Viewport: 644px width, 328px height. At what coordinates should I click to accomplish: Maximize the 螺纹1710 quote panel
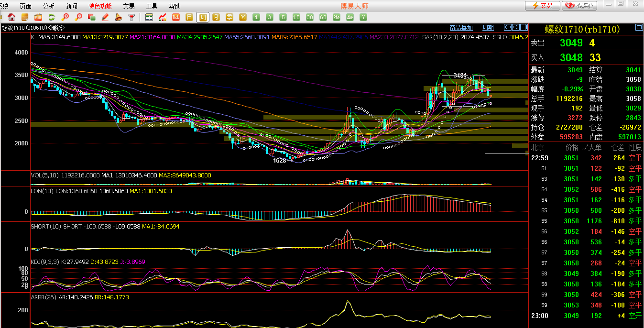click(638, 27)
